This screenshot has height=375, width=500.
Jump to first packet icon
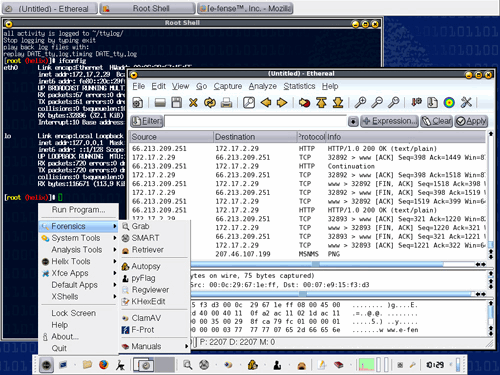coord(321,103)
